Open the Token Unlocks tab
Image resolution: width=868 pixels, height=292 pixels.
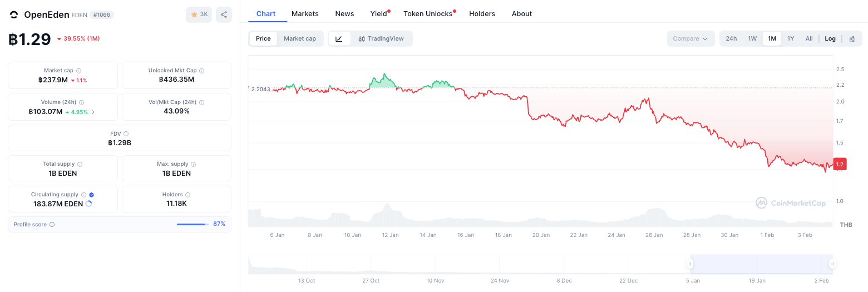point(428,13)
